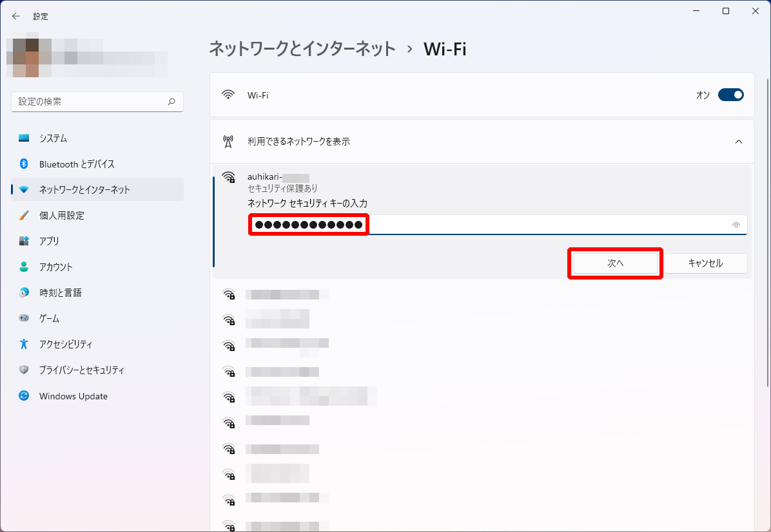Click the ゲーム controller icon
The height and width of the screenshot is (532, 771).
click(24, 318)
